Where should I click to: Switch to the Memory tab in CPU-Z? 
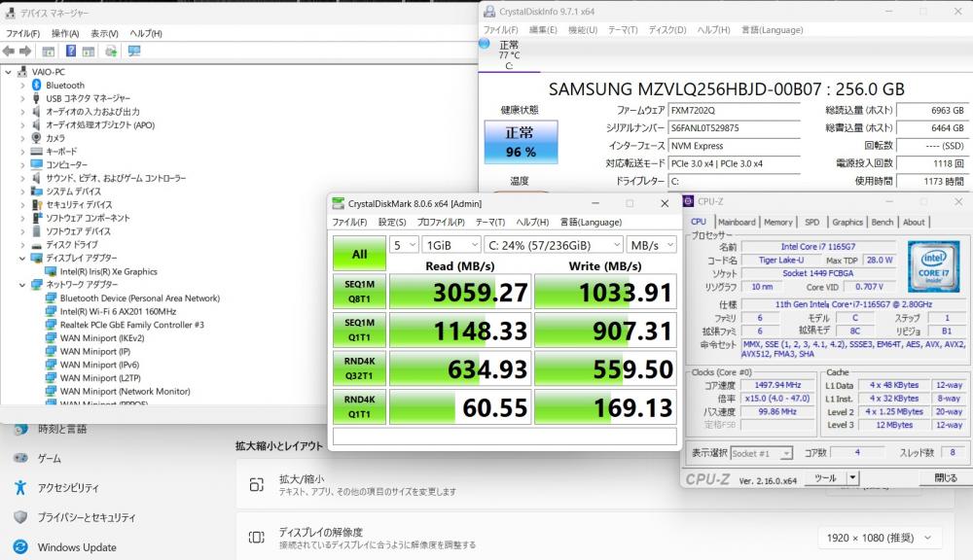point(777,222)
